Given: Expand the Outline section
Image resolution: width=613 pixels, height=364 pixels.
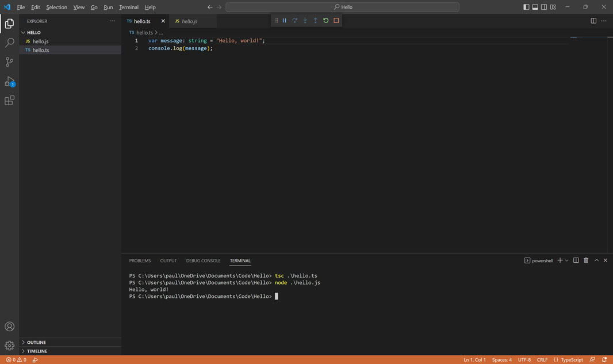Looking at the screenshot, I should click(36, 342).
